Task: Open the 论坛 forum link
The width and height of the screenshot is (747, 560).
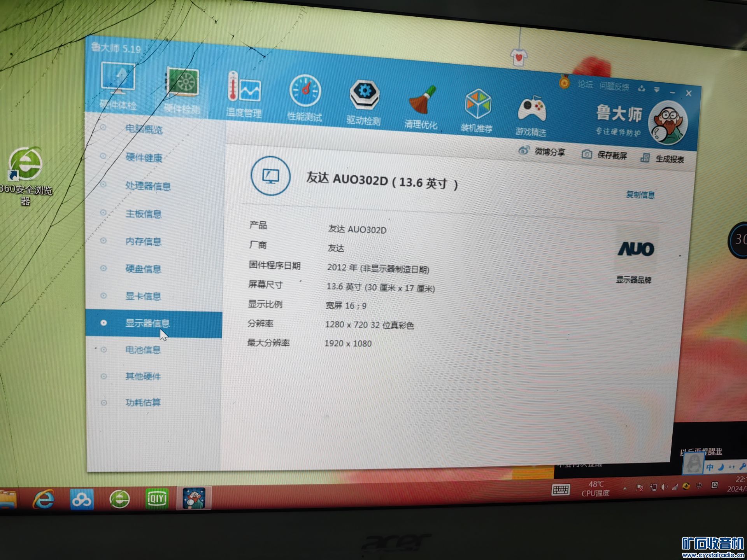Action: (x=585, y=84)
